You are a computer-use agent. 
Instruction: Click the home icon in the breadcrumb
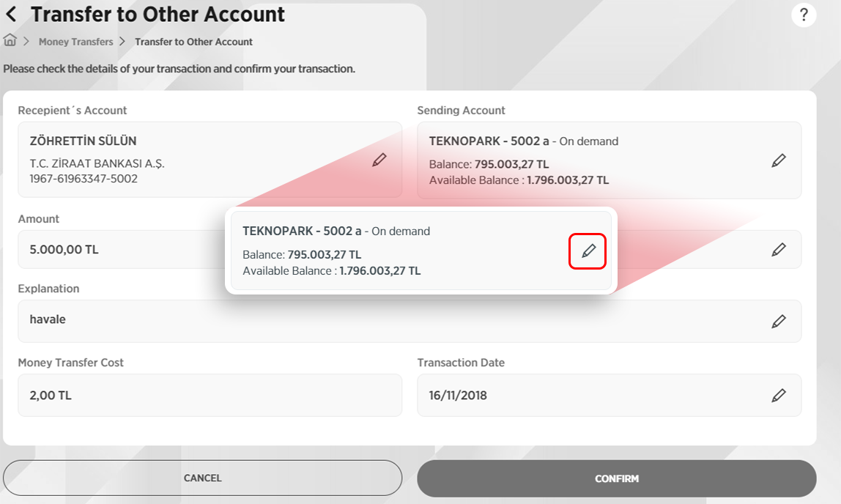(10, 41)
